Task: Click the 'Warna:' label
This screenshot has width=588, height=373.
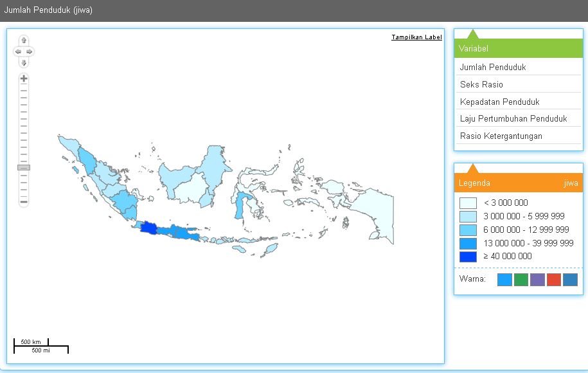Action: [472, 279]
